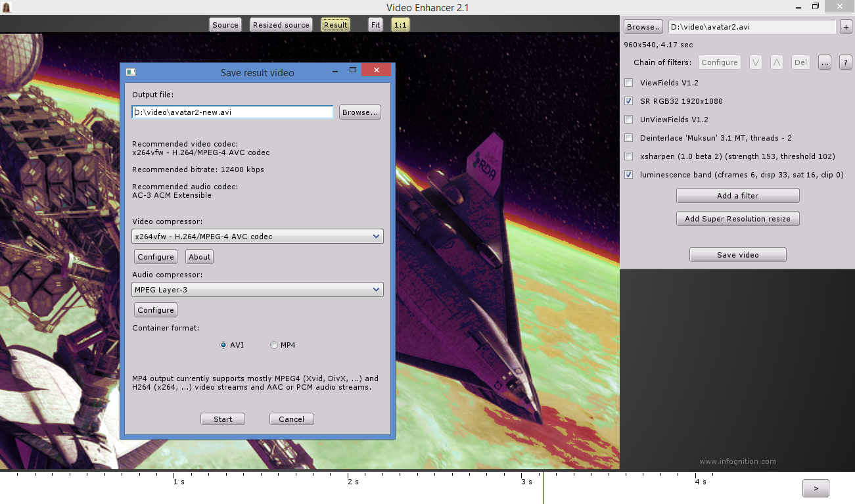Screen dimensions: 855x504
Task: Browse for output file in dialog
Action: (x=360, y=112)
